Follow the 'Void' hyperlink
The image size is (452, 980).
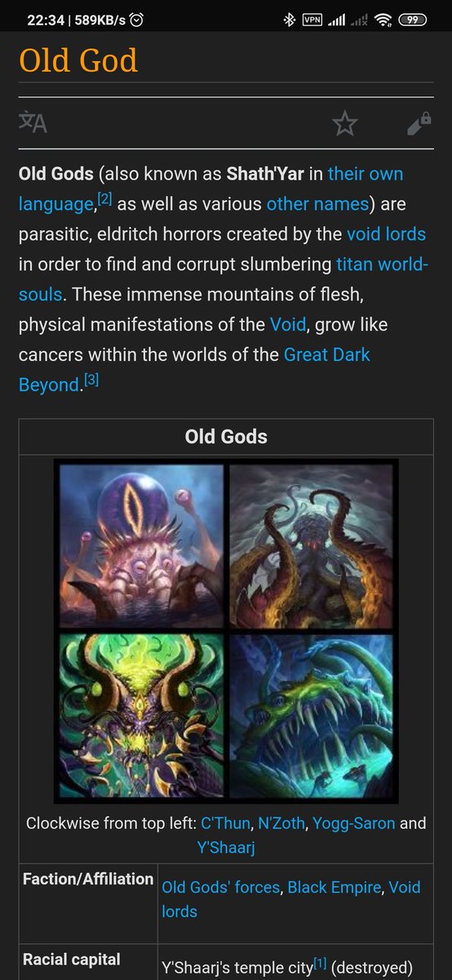click(287, 325)
